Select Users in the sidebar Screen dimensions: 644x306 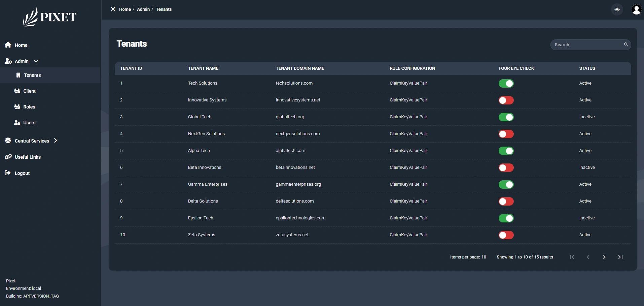[29, 123]
